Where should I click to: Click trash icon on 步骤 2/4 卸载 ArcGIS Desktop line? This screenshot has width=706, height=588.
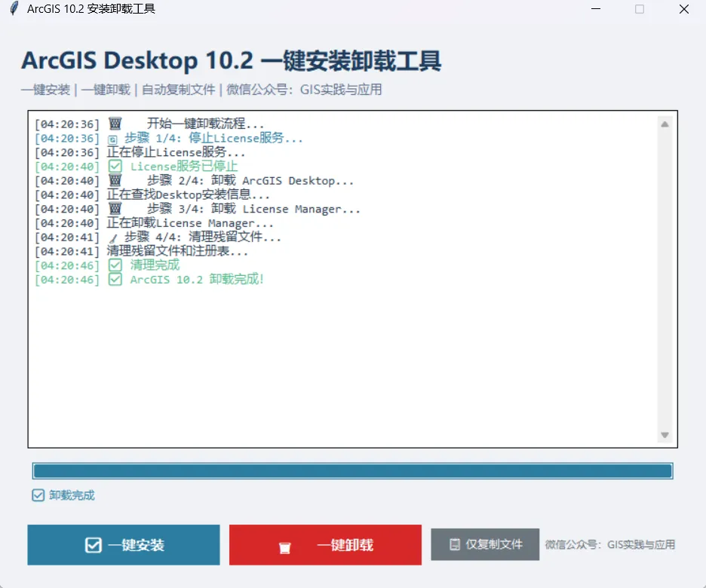[x=115, y=180]
